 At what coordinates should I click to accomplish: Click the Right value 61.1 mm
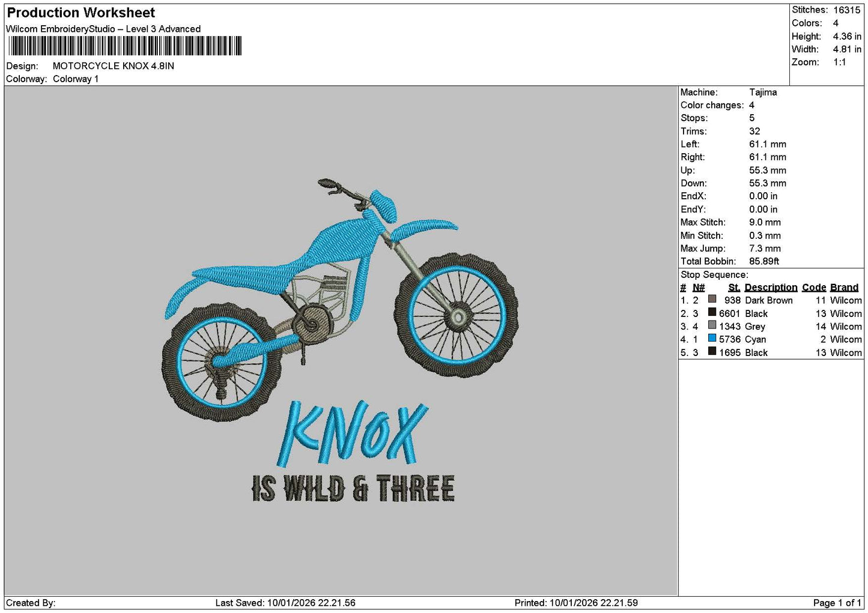[768, 157]
